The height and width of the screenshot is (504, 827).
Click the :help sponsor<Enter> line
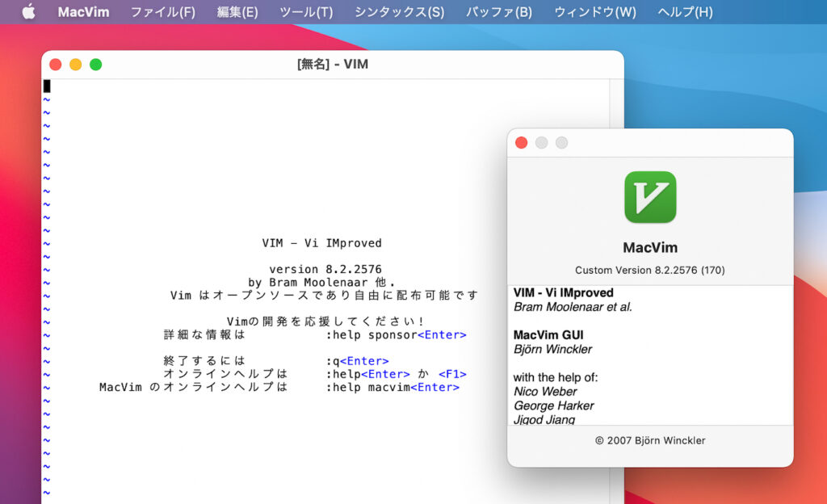[x=396, y=334]
